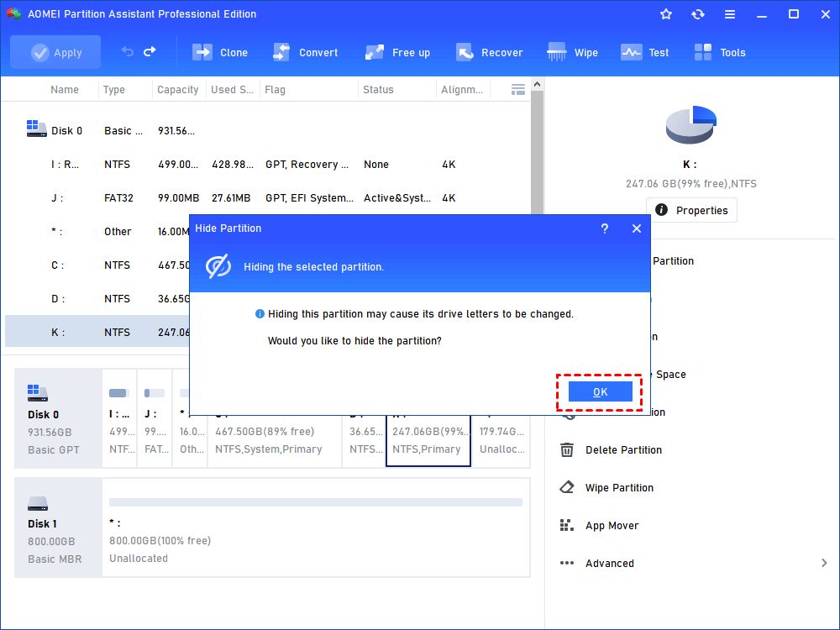Image resolution: width=840 pixels, height=630 pixels.
Task: Select the * Other partition row
Action: click(97, 232)
